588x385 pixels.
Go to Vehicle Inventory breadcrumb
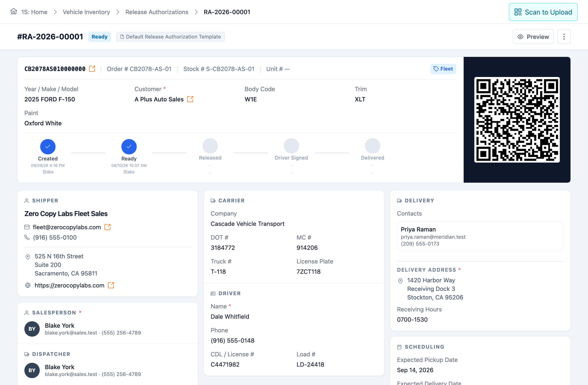tap(86, 12)
